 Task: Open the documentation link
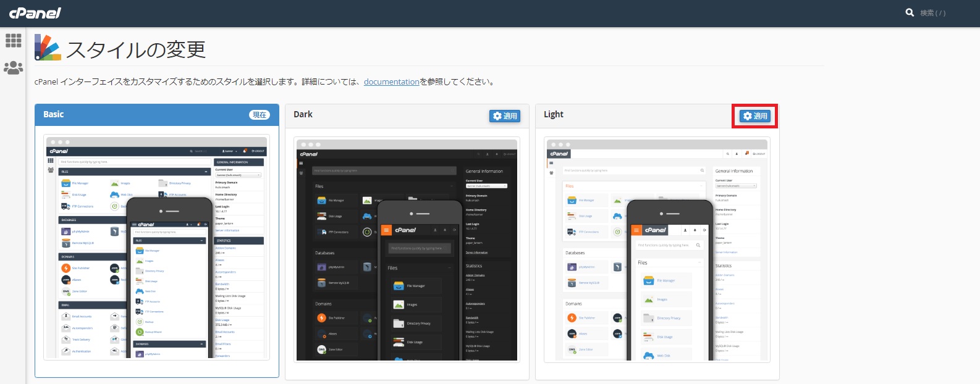[x=392, y=81]
